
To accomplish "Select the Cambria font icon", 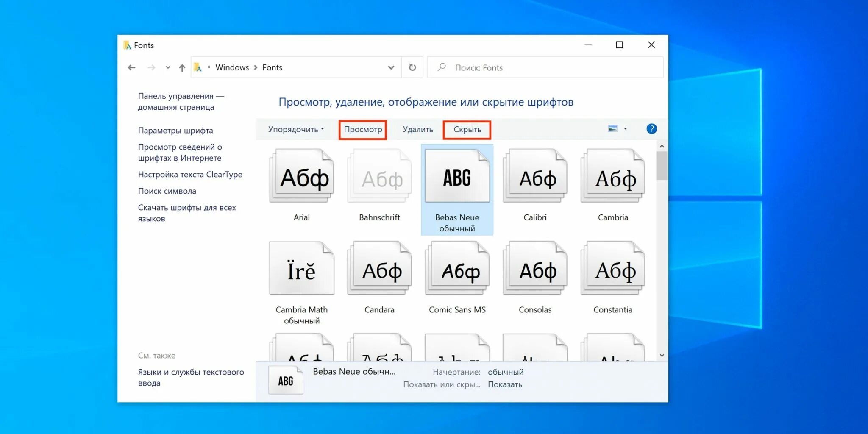I will tap(613, 176).
